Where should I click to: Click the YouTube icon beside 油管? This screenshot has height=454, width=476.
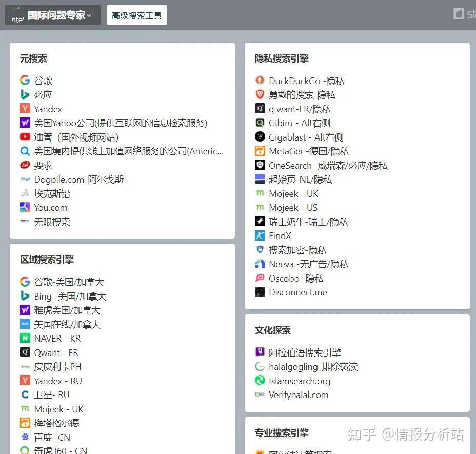[25, 136]
